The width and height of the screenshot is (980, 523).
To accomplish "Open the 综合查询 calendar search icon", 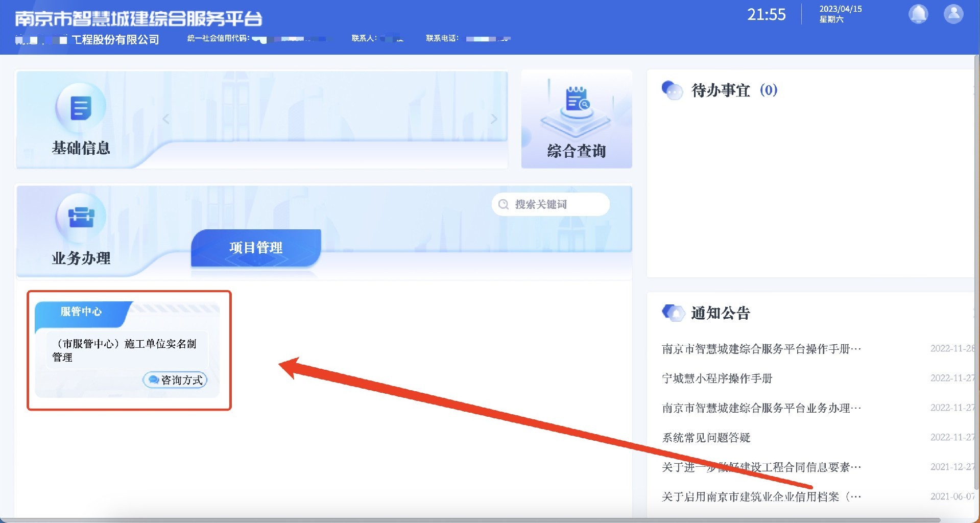I will (x=577, y=101).
